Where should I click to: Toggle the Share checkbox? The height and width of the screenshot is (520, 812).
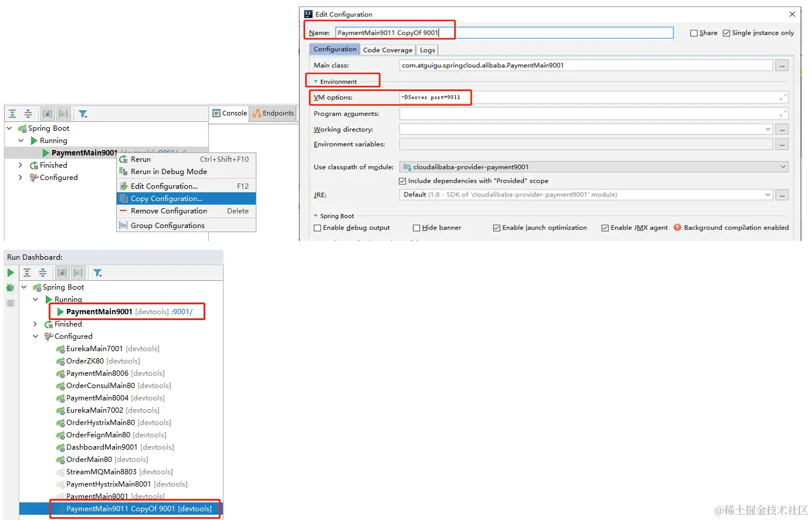[x=694, y=33]
